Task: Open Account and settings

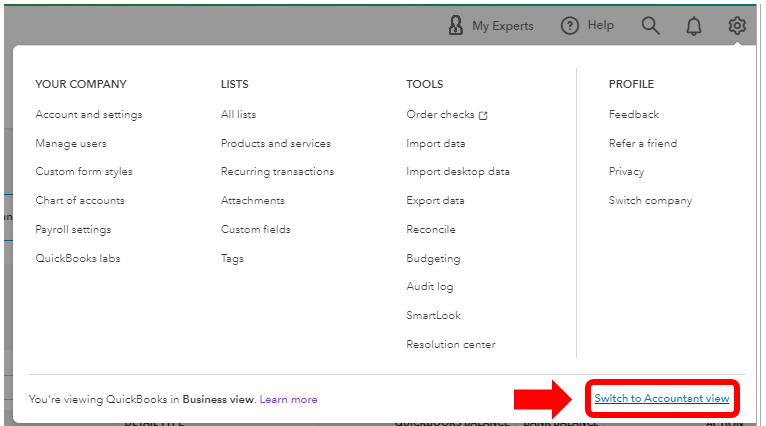Action: [x=89, y=114]
